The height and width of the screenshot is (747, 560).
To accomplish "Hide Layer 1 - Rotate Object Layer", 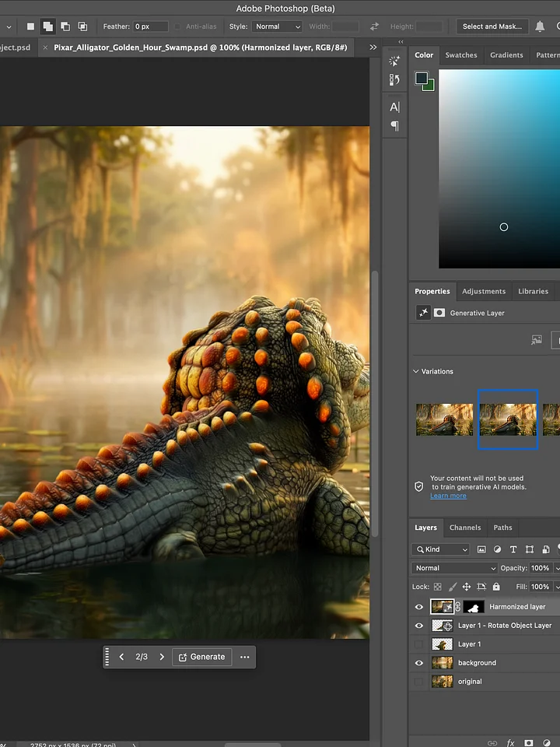I will (419, 625).
